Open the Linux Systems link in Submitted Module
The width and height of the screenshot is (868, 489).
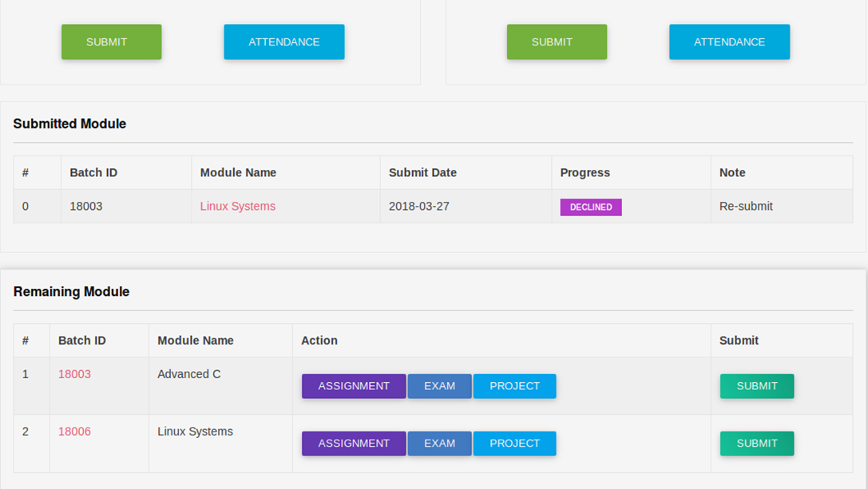coord(237,207)
